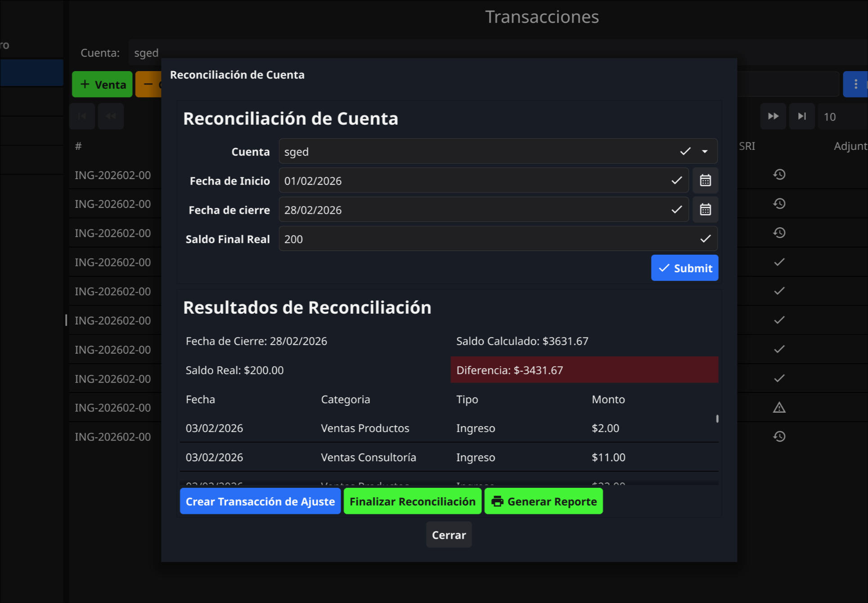Open the calendar picker for Fecha de Inicio
The height and width of the screenshot is (603, 868).
coord(705,180)
